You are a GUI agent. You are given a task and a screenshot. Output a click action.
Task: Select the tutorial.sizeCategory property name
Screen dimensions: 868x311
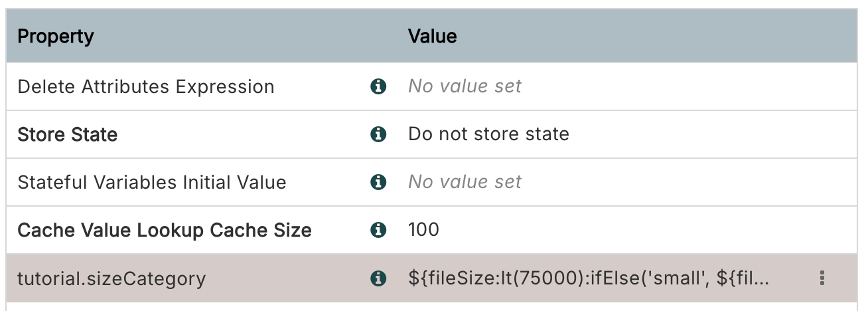click(111, 278)
